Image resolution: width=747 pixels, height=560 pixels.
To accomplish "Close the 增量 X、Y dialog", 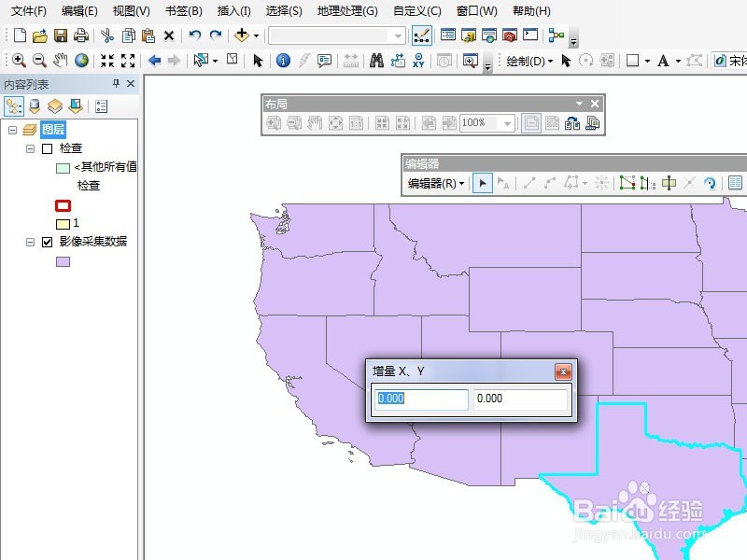I will pos(563,371).
